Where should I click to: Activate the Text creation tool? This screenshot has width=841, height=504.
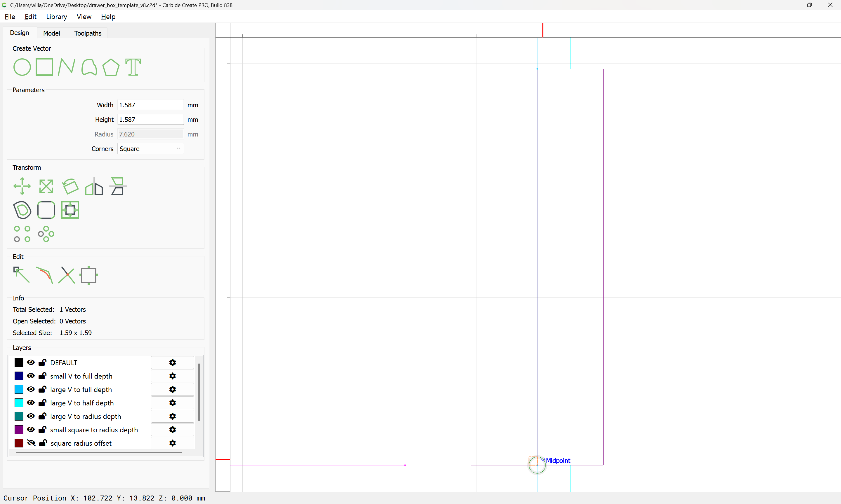tap(133, 67)
